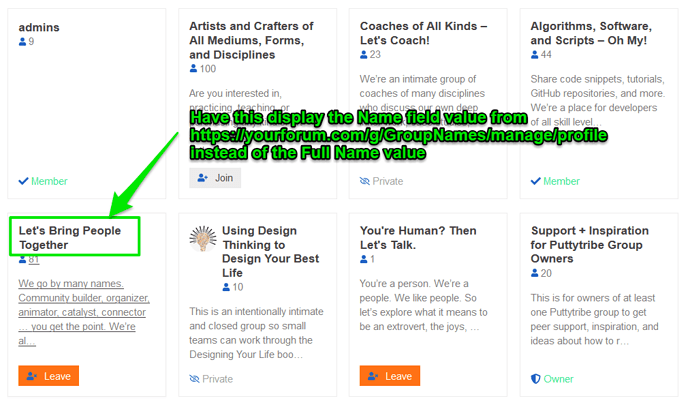Click 'This is an intentionally intimate' description
Screen dimensions: 690x404
click(256, 333)
